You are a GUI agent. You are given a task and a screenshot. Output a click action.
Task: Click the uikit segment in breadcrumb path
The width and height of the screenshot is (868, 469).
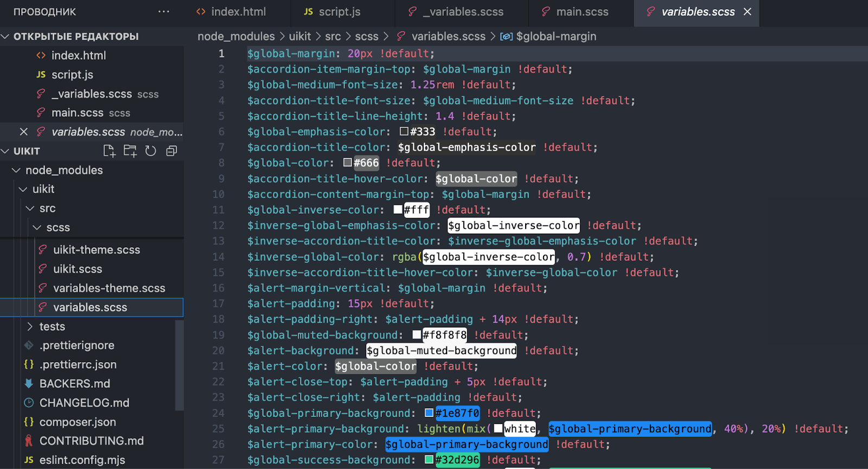tap(299, 36)
